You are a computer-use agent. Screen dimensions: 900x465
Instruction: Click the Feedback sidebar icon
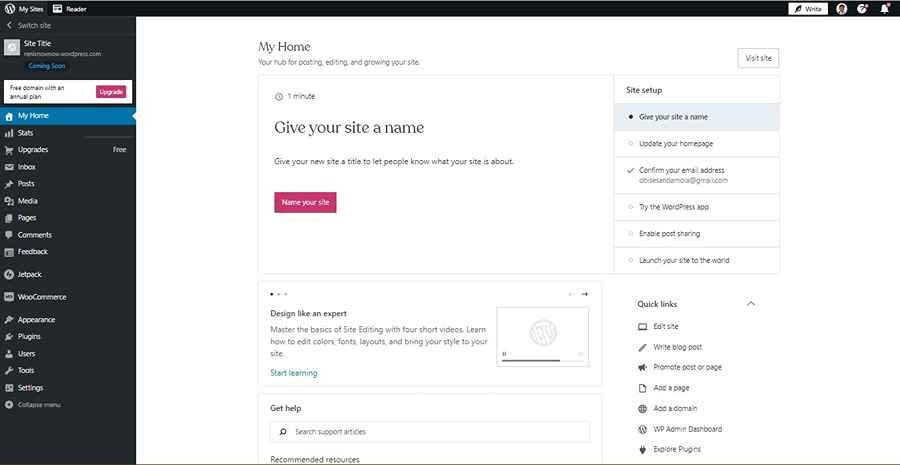tap(9, 252)
